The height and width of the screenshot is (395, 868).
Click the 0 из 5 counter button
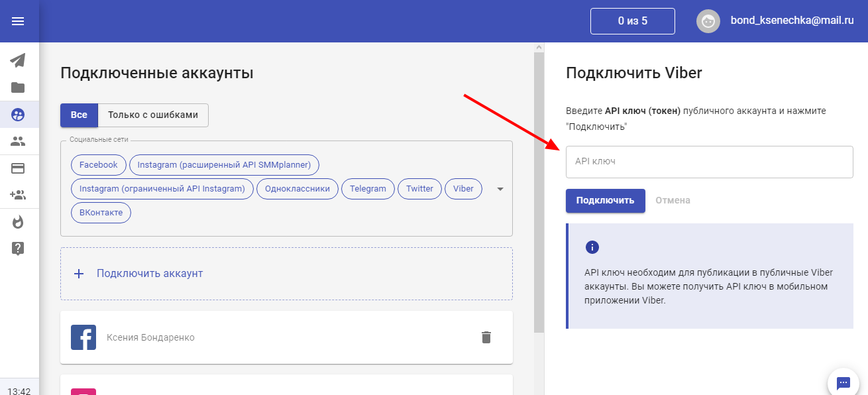click(x=633, y=21)
